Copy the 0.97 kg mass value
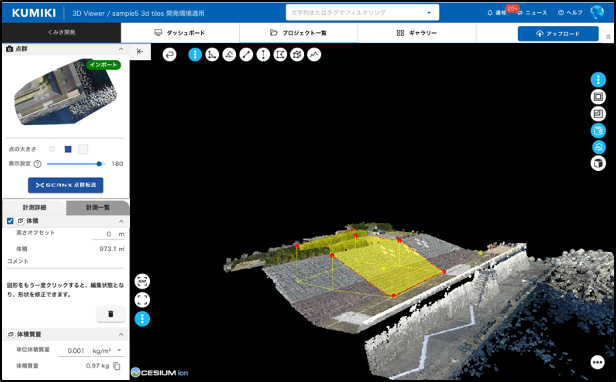This screenshot has width=616, height=382. pyautogui.click(x=117, y=366)
